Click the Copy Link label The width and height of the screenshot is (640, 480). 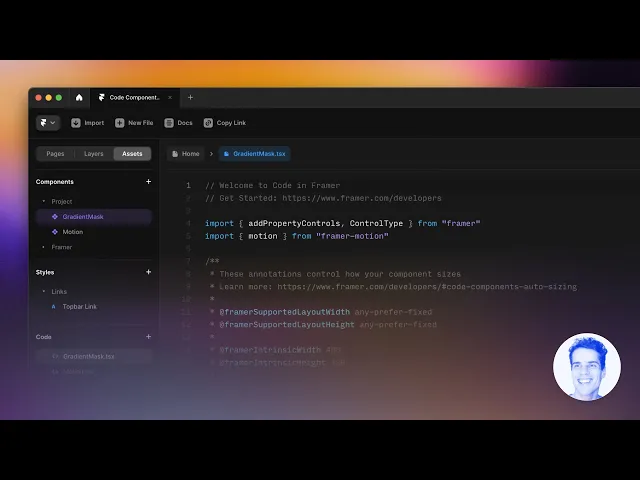click(x=231, y=123)
